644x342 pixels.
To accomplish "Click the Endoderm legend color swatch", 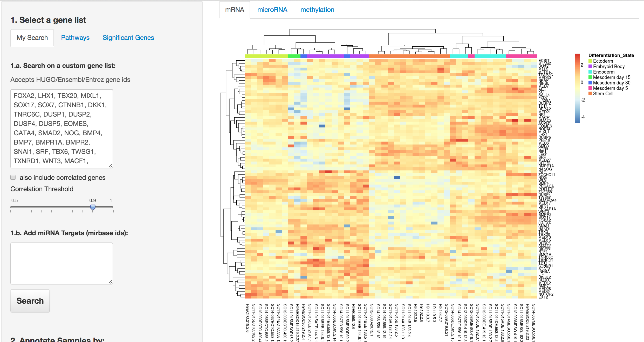I will point(590,72).
